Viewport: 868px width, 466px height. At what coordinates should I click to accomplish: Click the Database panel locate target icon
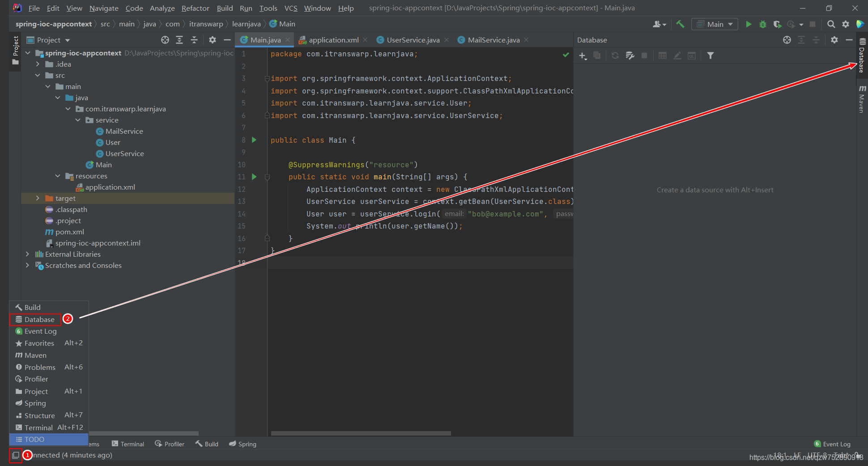tap(787, 40)
